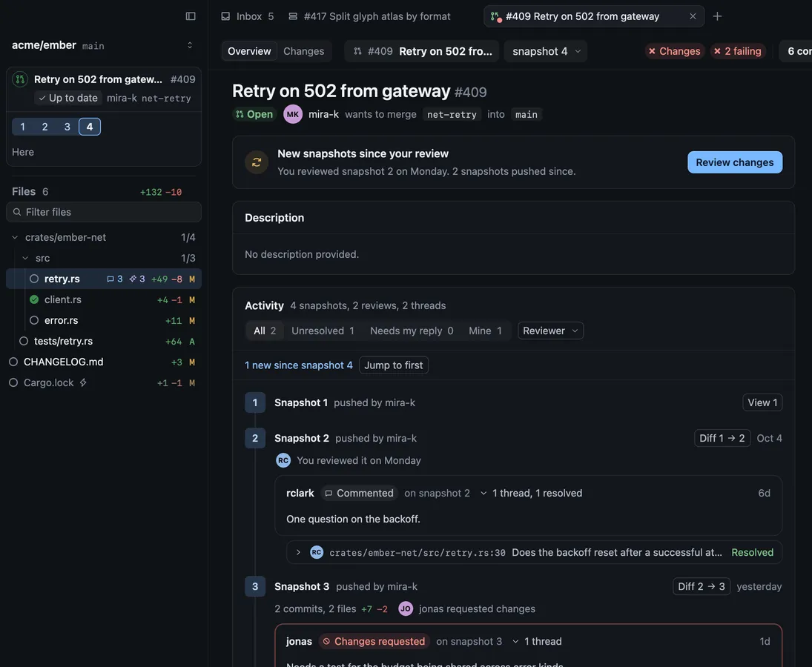Open CHANGELOG.md file
The width and height of the screenshot is (812, 667).
tap(63, 362)
